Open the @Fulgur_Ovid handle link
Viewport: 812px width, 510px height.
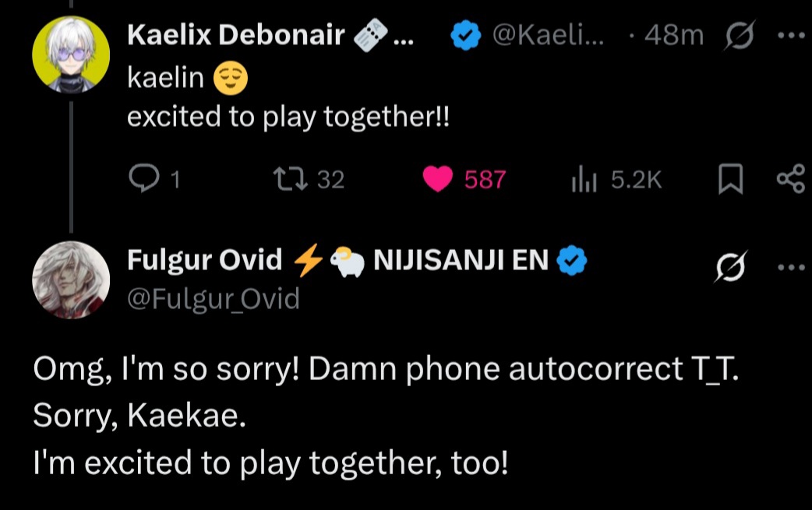[214, 299]
